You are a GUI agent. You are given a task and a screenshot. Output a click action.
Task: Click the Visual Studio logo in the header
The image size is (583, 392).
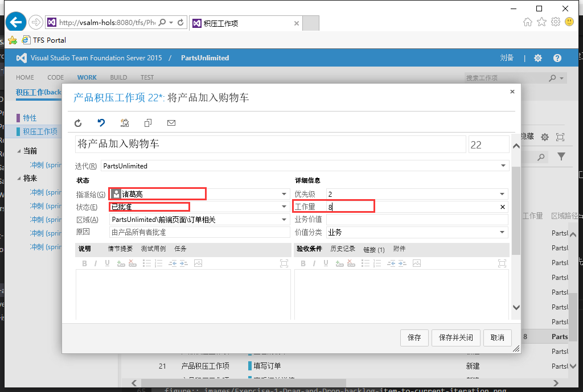tap(22, 58)
